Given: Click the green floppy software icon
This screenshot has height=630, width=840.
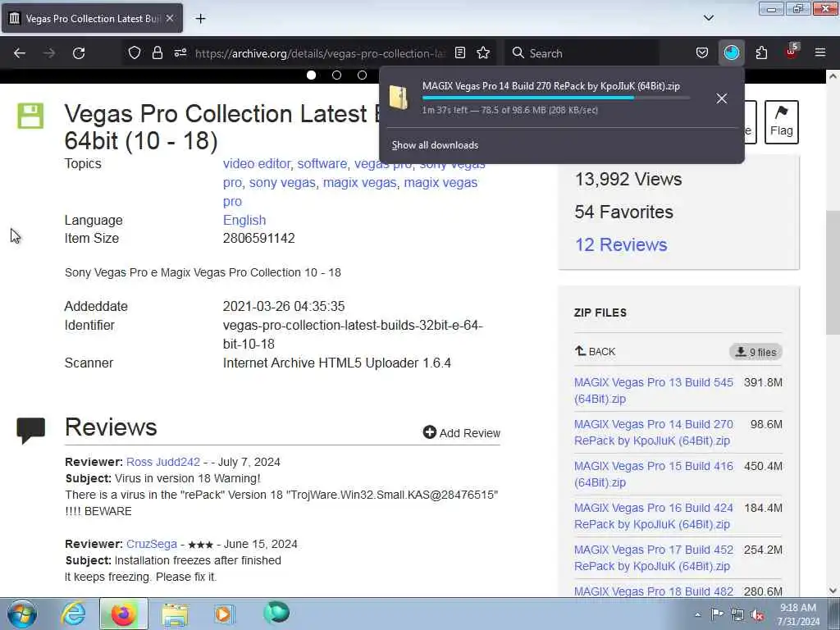Looking at the screenshot, I should point(30,116).
